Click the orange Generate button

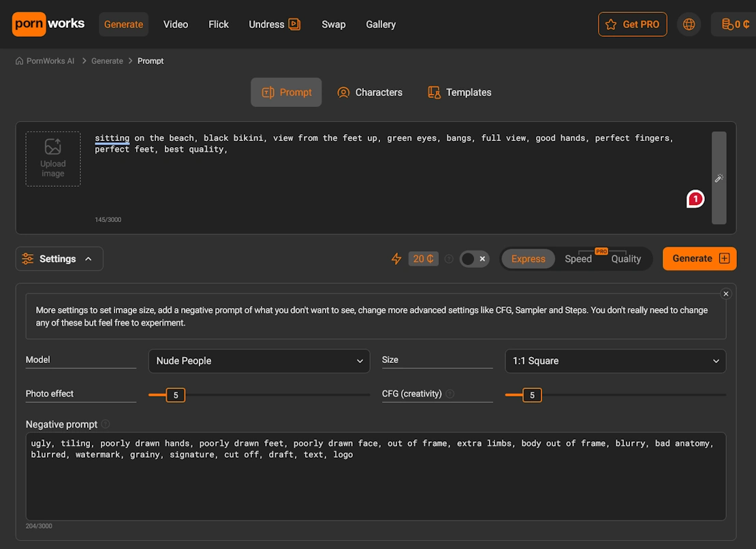(x=699, y=259)
